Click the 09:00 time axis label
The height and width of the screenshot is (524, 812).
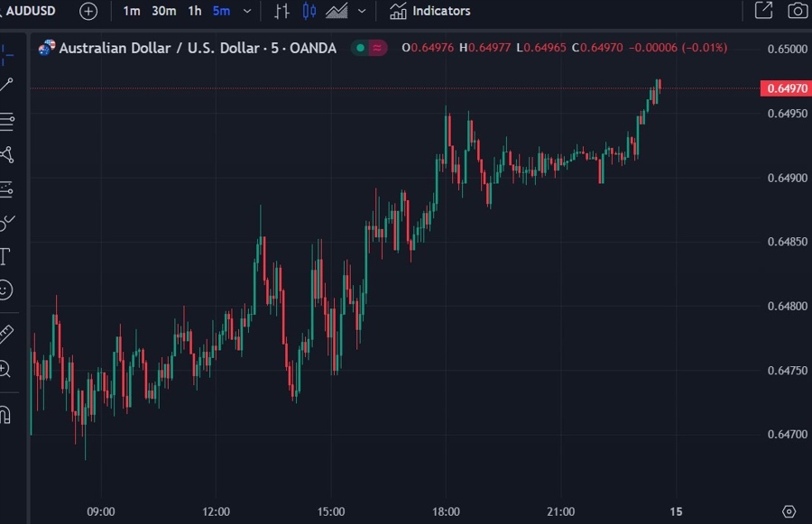click(x=101, y=511)
